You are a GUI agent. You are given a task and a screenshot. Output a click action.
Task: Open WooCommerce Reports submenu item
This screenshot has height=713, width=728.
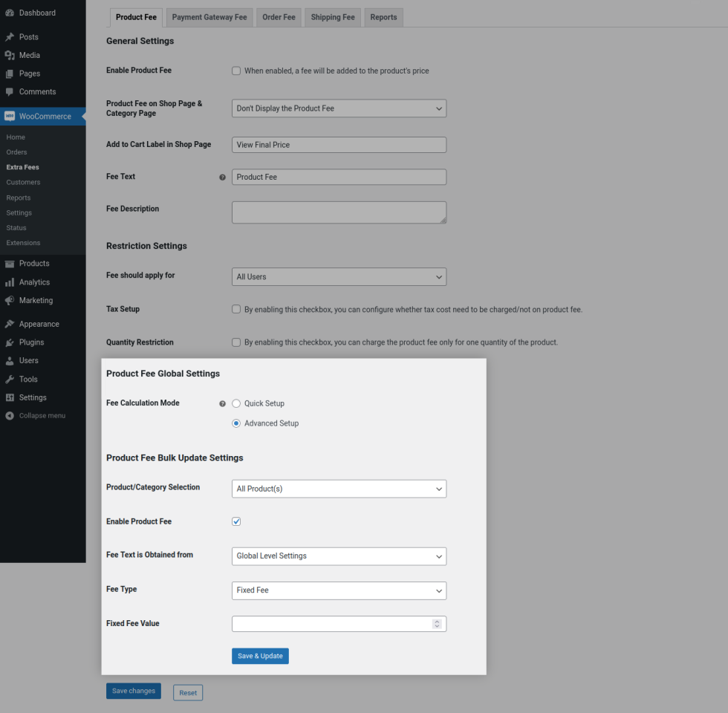pos(19,198)
